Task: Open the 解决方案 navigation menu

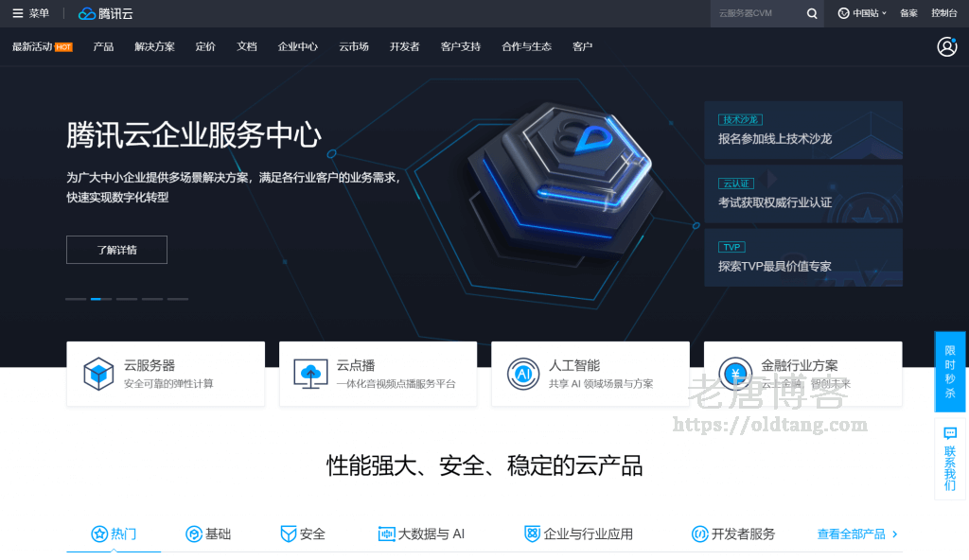Action: point(154,46)
